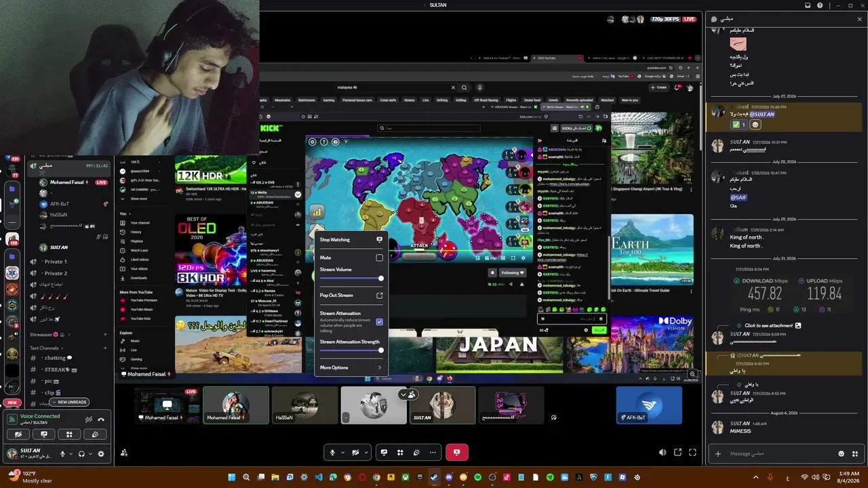The image size is (868, 488).
Task: Launch activity from Voice Connected panel
Action: point(69,434)
